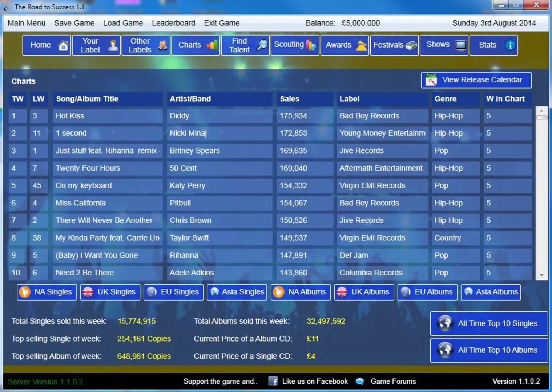Select the Hot Kiss chart row
The image size is (552, 392).
pyautogui.click(x=107, y=116)
